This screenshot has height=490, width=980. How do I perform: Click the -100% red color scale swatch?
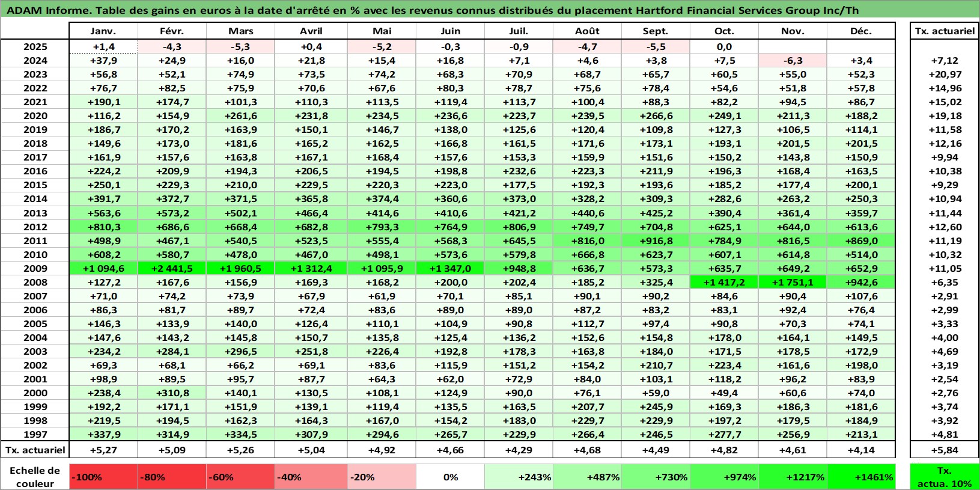[103, 477]
